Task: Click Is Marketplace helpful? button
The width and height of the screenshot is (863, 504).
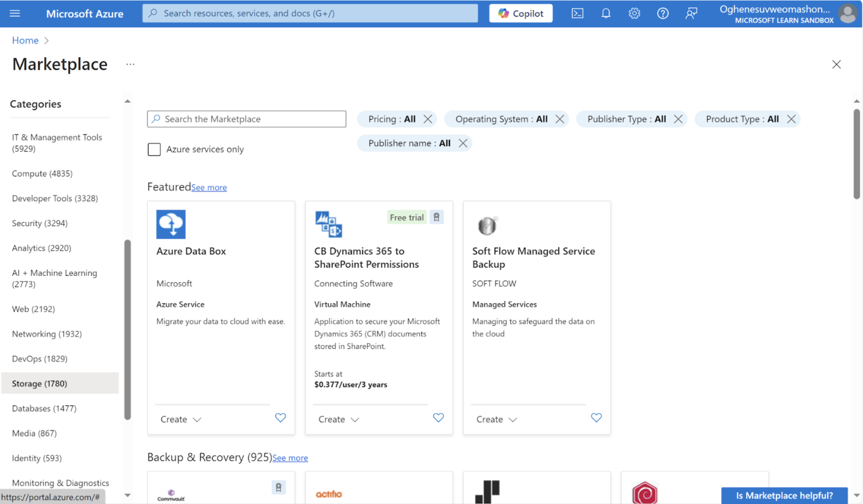Action: pyautogui.click(x=784, y=496)
